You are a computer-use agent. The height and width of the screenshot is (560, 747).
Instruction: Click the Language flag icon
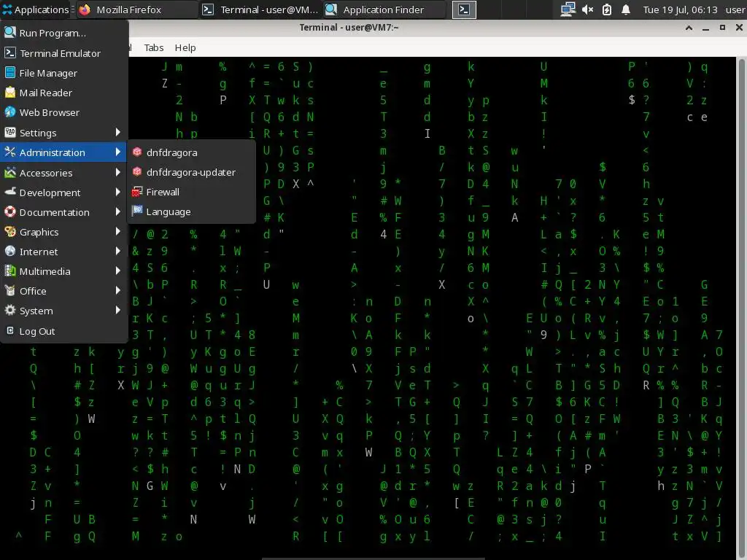point(137,211)
